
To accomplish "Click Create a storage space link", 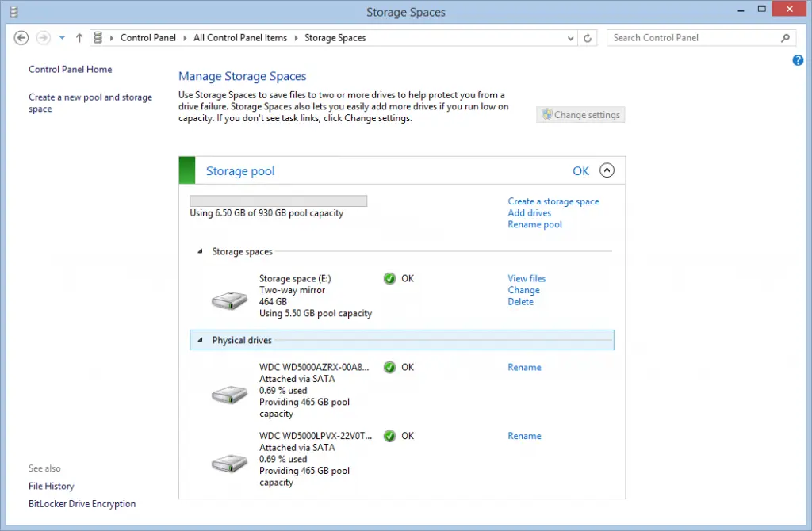I will click(x=553, y=201).
